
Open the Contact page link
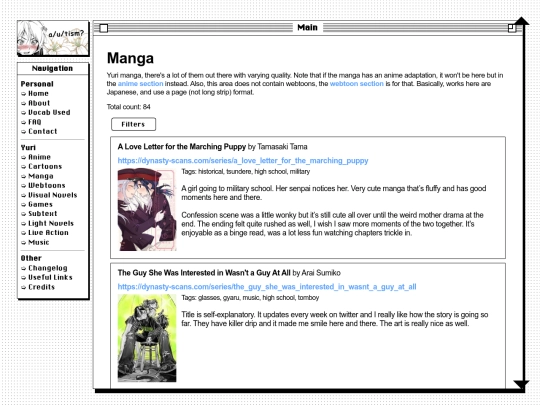click(x=43, y=132)
